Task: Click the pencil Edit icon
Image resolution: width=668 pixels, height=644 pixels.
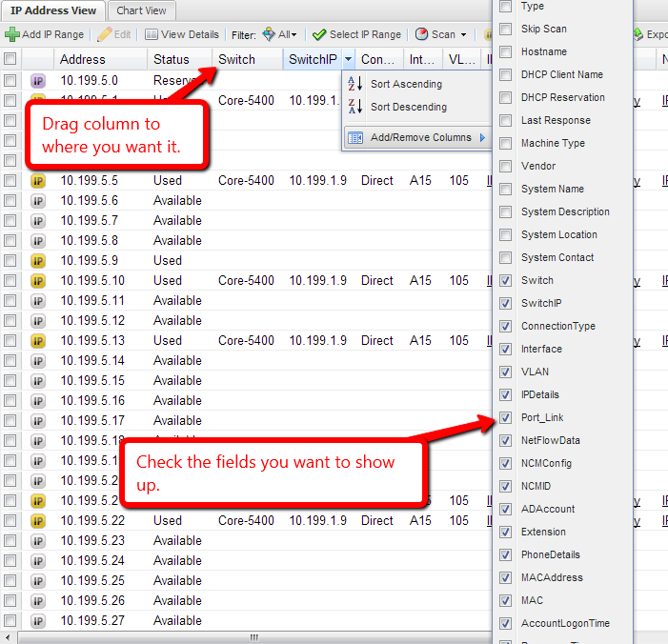Action: [x=105, y=34]
